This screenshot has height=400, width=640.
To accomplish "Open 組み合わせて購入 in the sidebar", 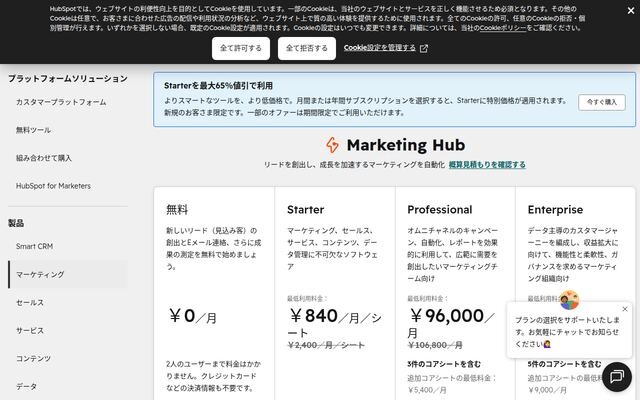I will pos(44,158).
